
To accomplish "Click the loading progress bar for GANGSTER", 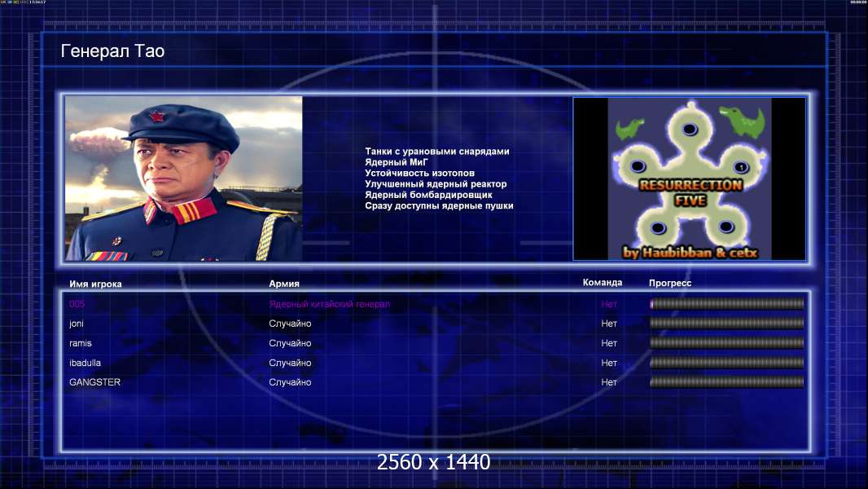I will tap(727, 381).
